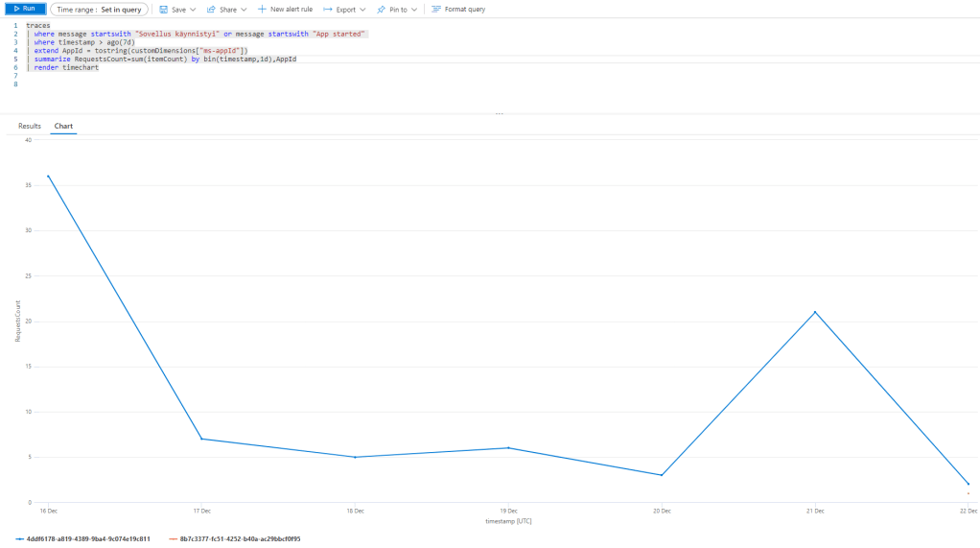Open the Export dropdown chevron
Screen dimensions: 980x548
tap(362, 10)
